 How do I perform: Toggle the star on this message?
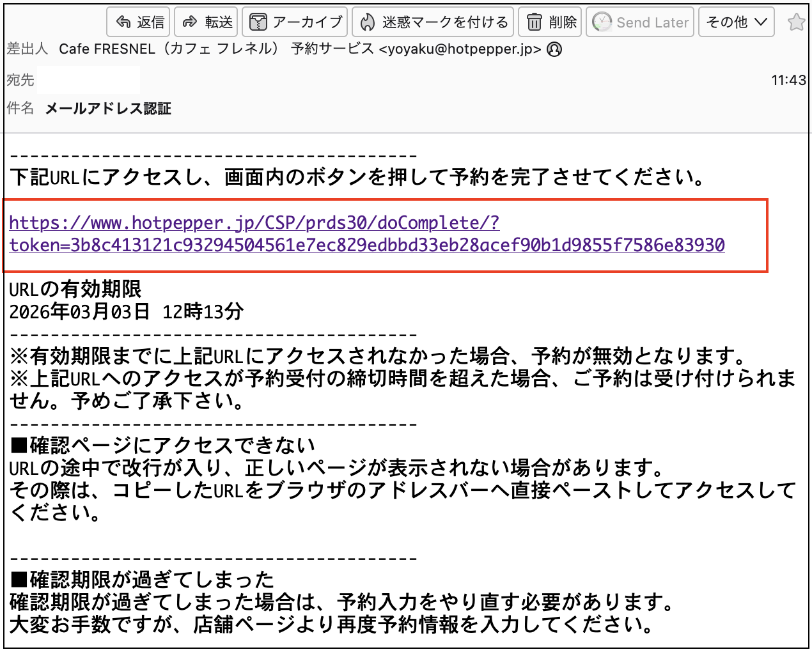(x=796, y=22)
